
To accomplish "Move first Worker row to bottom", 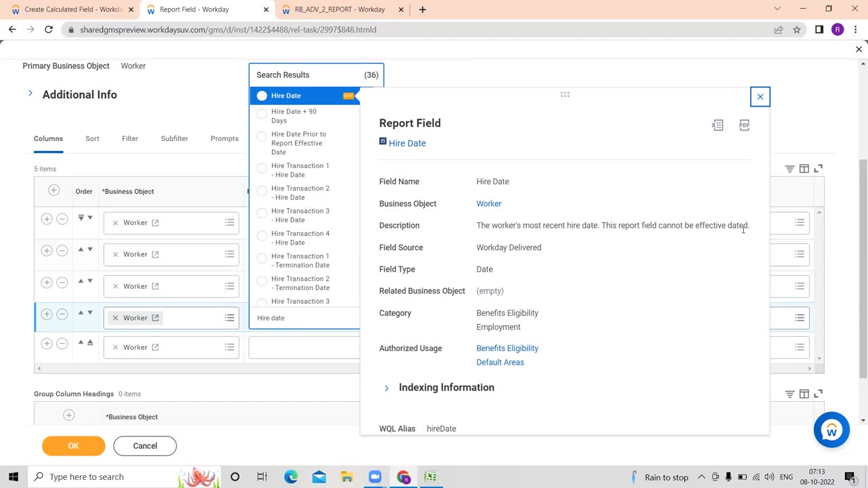I will pos(81,218).
